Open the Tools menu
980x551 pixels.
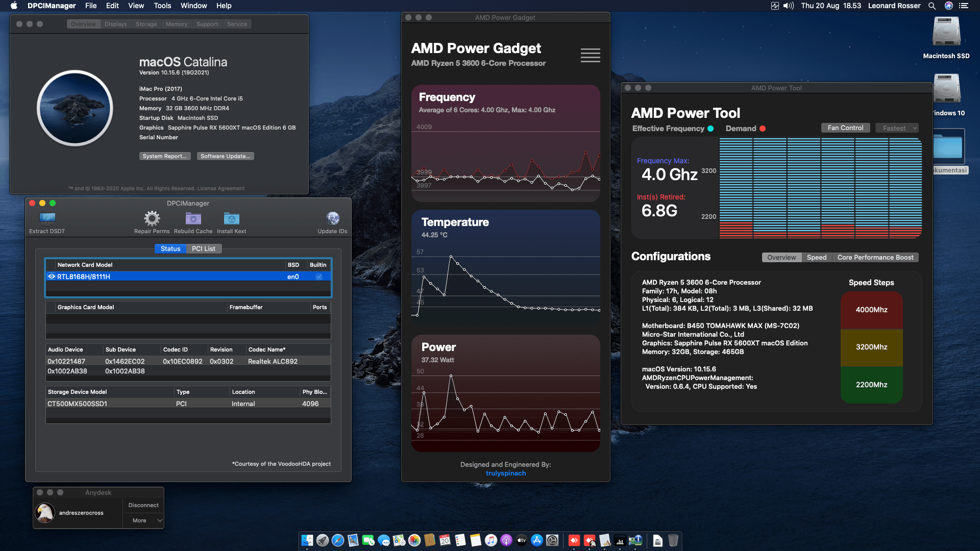click(x=162, y=6)
